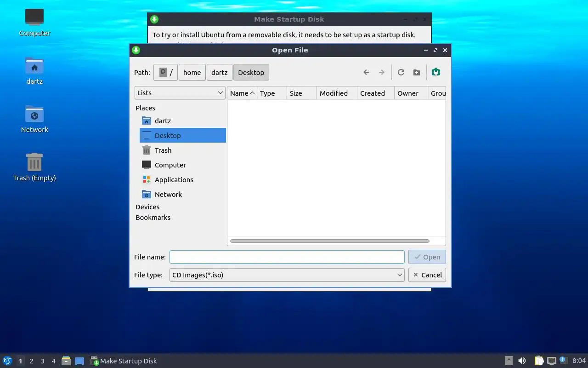Navigate to dartz in the path bar

pyautogui.click(x=220, y=72)
